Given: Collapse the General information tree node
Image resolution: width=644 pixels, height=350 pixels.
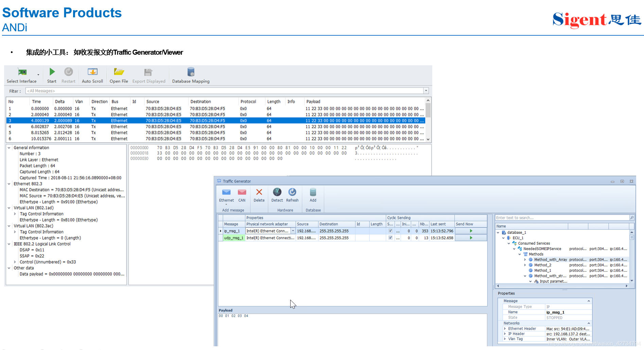Looking at the screenshot, I should click(x=9, y=148).
